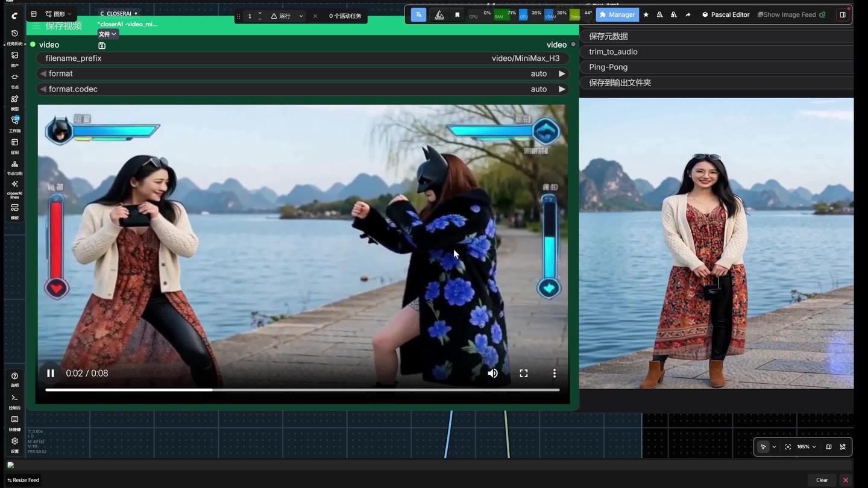Open the 运行 run options dropdown arrow
The width and height of the screenshot is (868, 488).
[301, 16]
